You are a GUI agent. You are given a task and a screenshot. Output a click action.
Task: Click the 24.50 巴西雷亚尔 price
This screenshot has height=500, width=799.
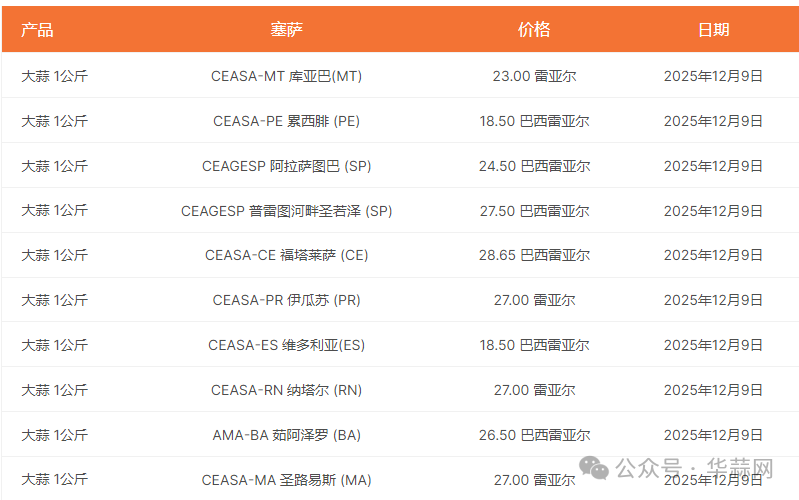(534, 166)
